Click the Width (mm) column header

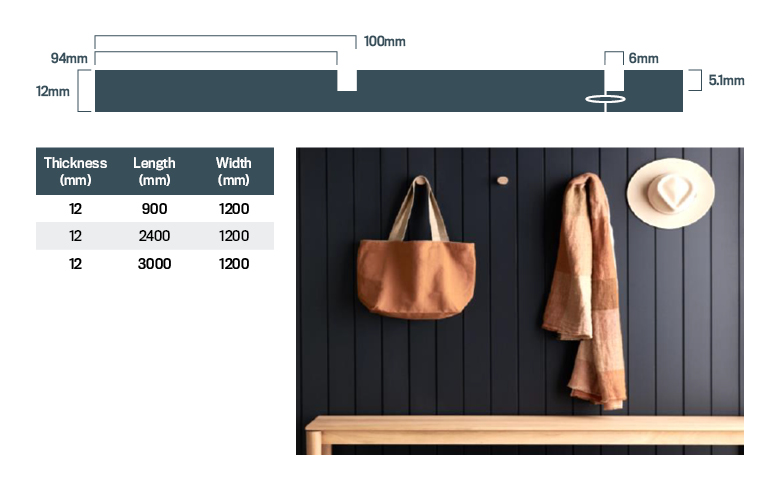pyautogui.click(x=233, y=171)
